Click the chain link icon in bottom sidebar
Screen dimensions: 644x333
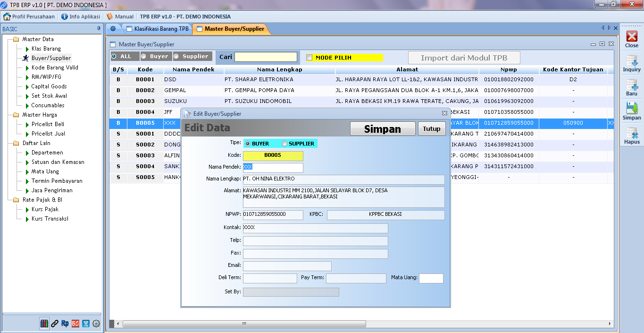55,324
